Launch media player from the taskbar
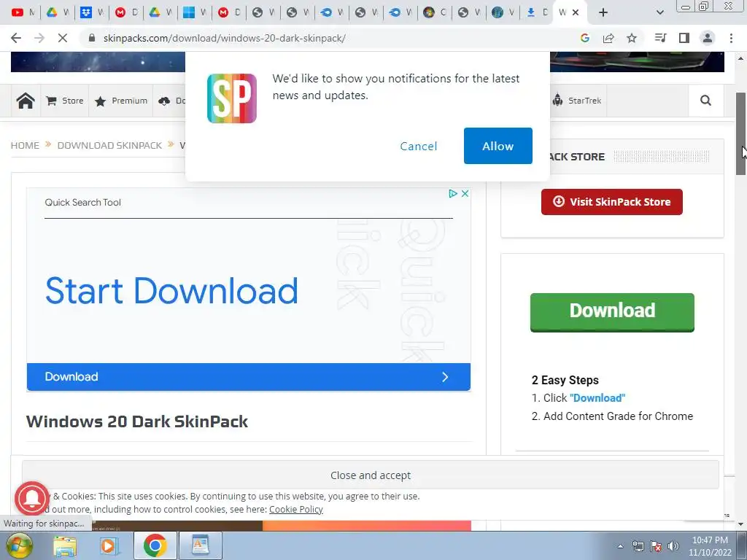 pos(108,545)
